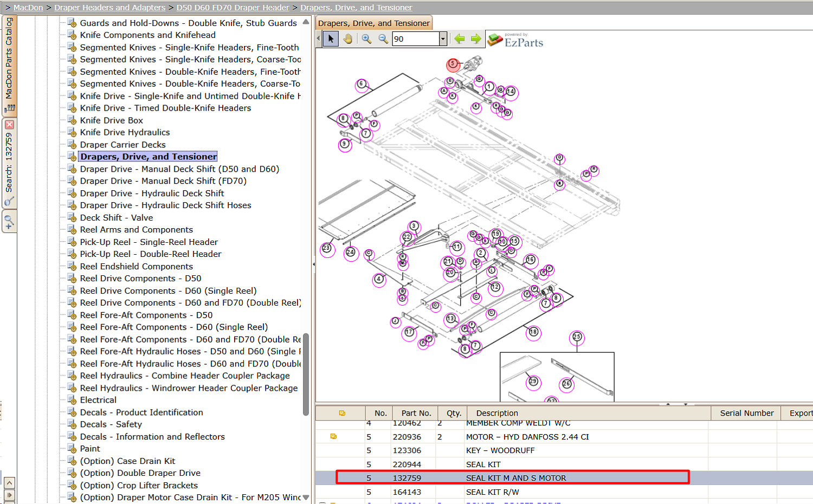Open the Paint tree item
Screen dimensions: 813x504
90,449
